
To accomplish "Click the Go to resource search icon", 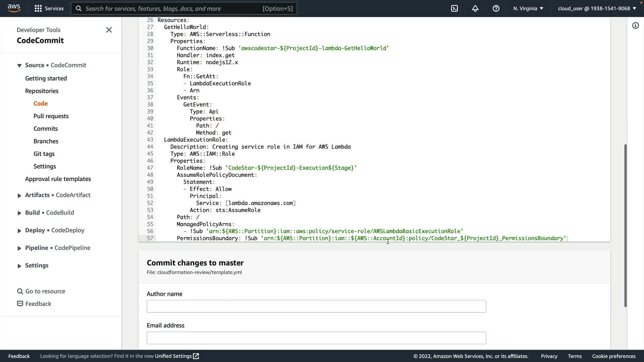I will click(x=20, y=291).
